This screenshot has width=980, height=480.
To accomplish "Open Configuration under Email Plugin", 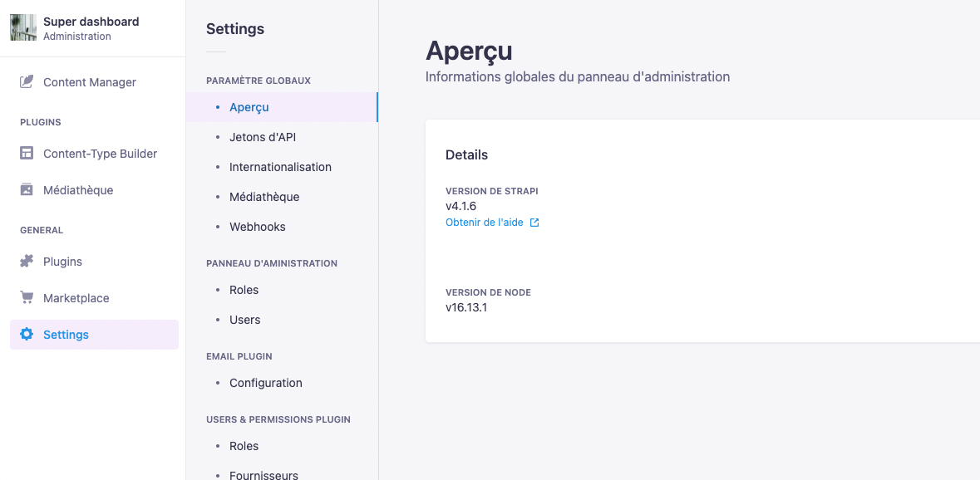I will point(266,382).
